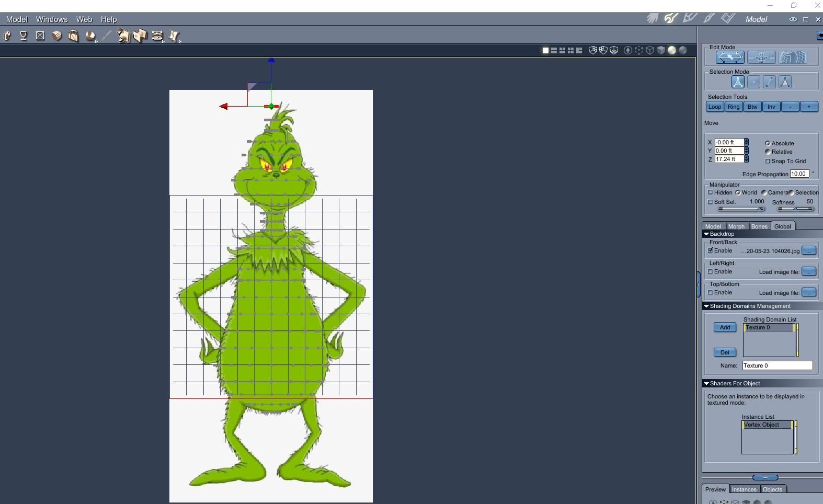Open the Model menu
Screen dimensions: 823x504
click(x=17, y=19)
